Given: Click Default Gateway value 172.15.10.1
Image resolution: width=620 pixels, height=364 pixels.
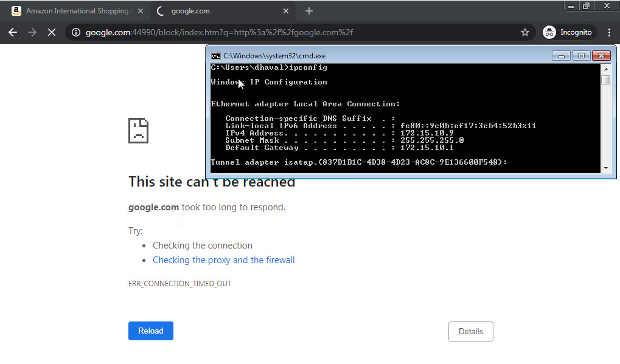Looking at the screenshot, I should tap(427, 148).
